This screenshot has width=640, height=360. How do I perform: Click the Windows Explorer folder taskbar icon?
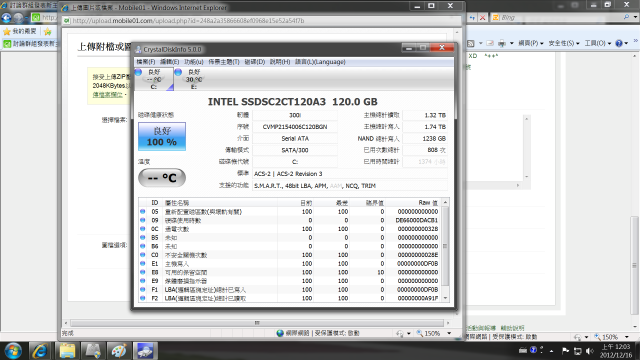point(67,351)
